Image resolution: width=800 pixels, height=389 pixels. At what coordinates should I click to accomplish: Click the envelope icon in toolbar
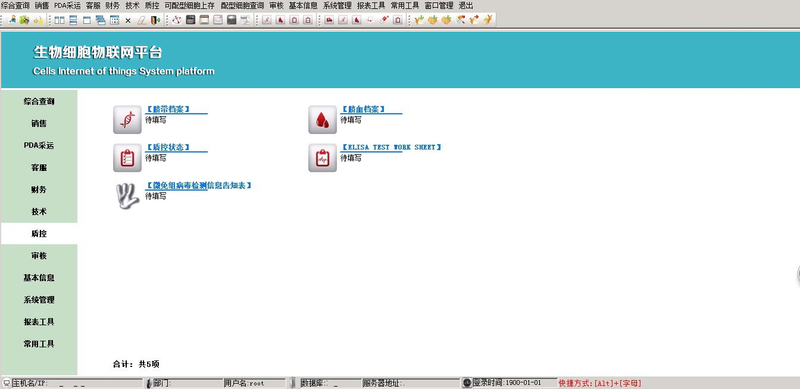coord(218,20)
